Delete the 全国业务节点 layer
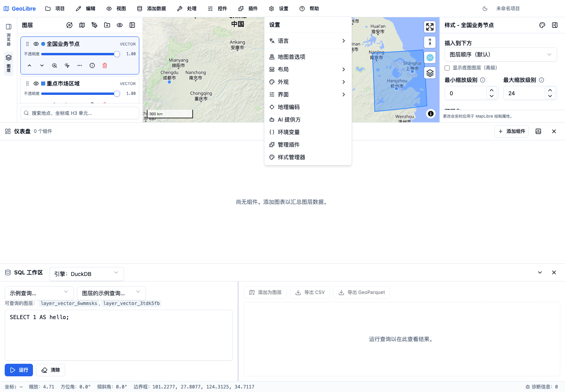This screenshot has height=392, width=565. [x=105, y=65]
